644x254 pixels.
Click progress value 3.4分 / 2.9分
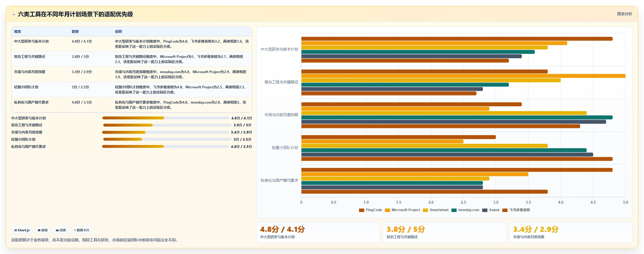[x=241, y=132]
